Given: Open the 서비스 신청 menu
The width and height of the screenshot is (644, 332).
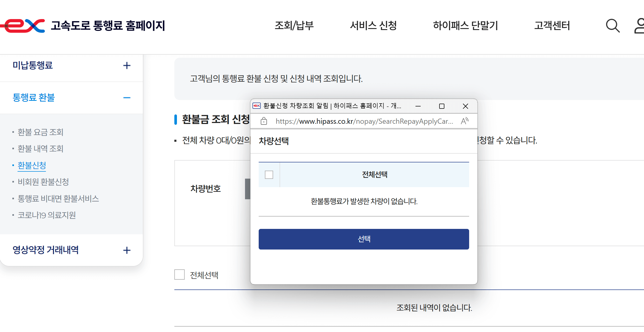Looking at the screenshot, I should pos(374,26).
